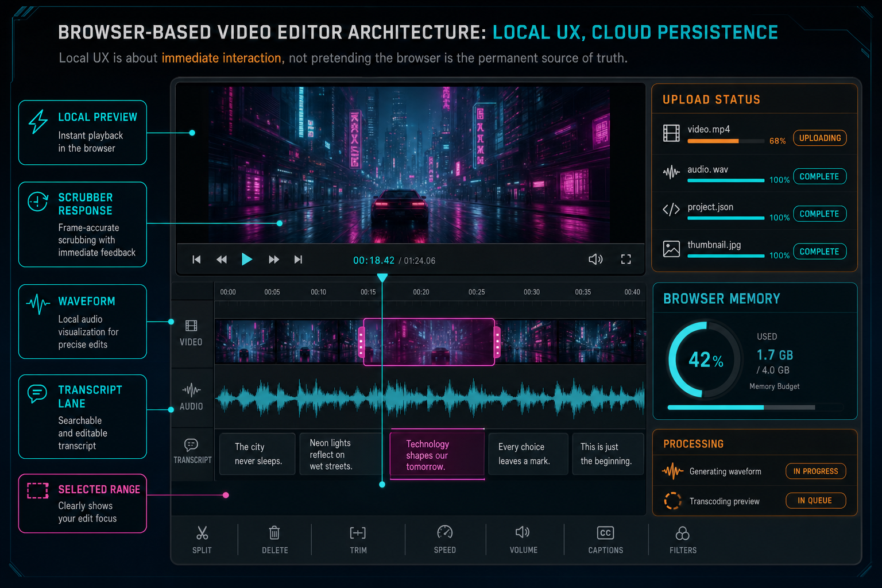Screen dimensions: 882x588
Task: Toggle the speaker volume icon in player
Action: click(595, 260)
